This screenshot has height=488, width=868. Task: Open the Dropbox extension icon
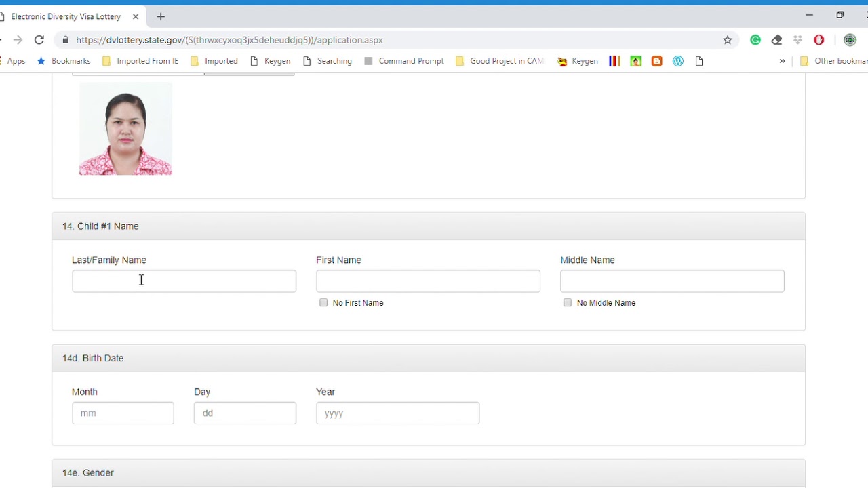tap(797, 40)
